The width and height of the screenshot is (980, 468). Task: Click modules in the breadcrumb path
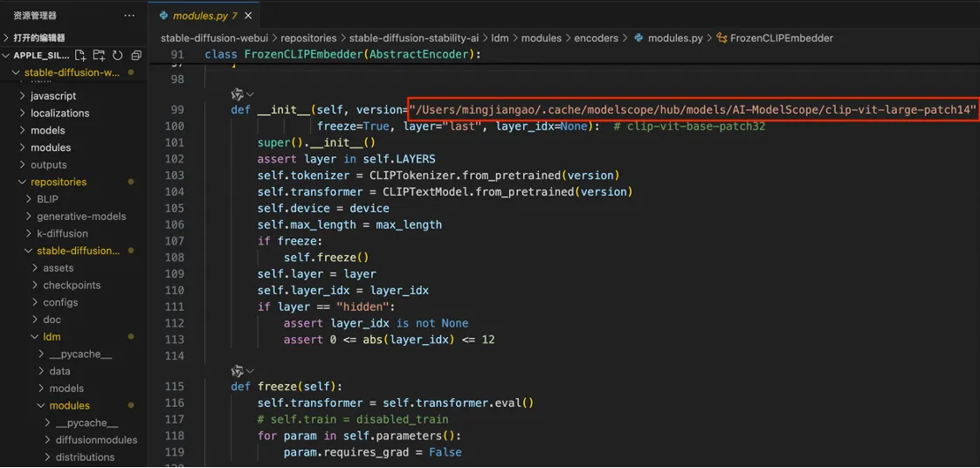(x=542, y=38)
